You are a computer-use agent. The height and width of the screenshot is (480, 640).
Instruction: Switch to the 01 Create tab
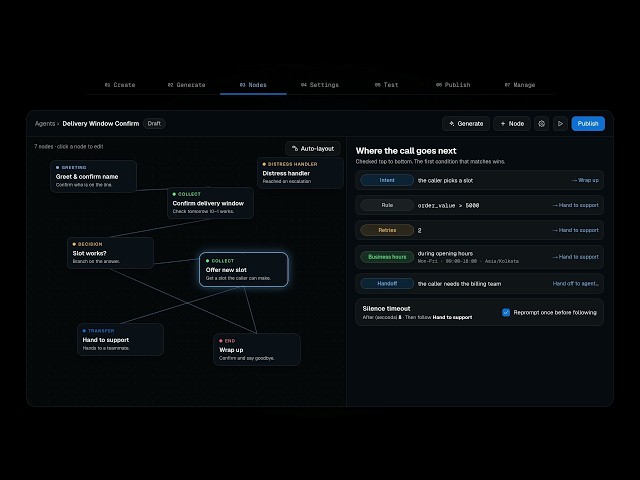(x=120, y=85)
